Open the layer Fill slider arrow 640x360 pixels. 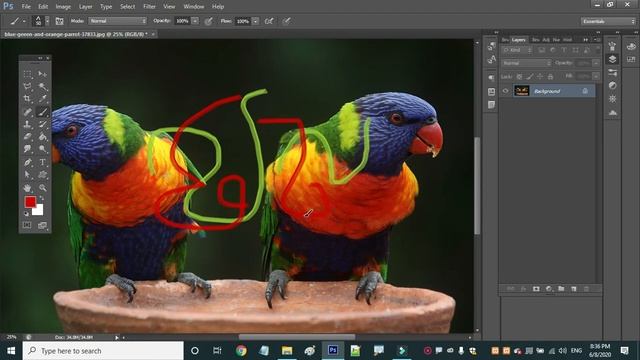point(596,76)
